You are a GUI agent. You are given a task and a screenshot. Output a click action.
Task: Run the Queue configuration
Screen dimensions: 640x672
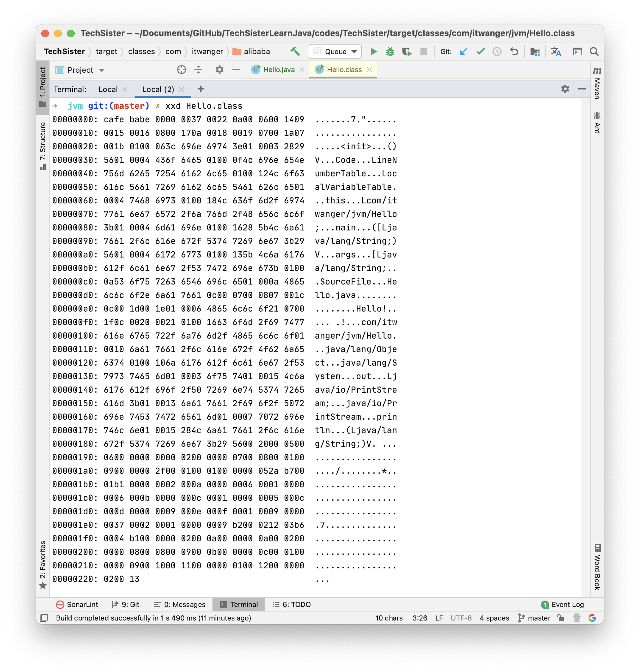tap(373, 51)
